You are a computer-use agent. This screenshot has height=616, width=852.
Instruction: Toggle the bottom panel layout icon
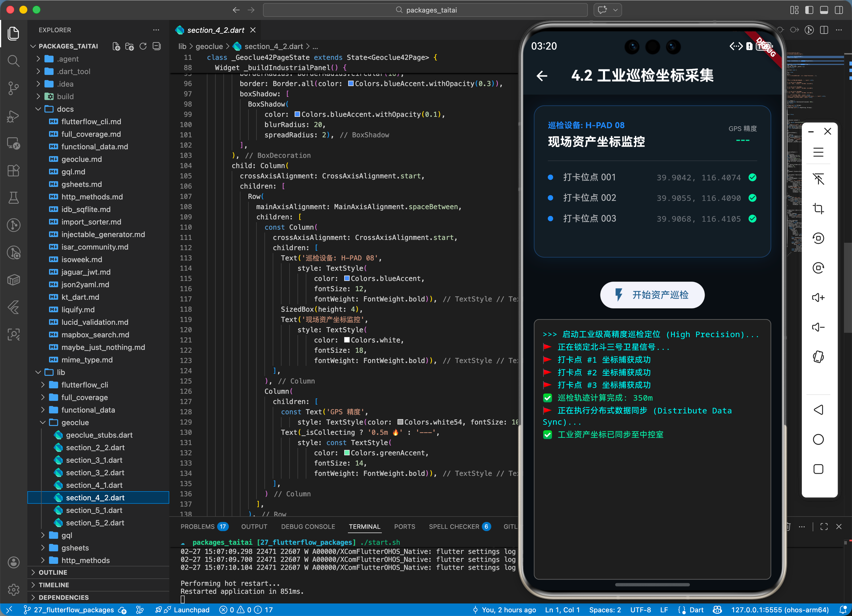coord(824,10)
